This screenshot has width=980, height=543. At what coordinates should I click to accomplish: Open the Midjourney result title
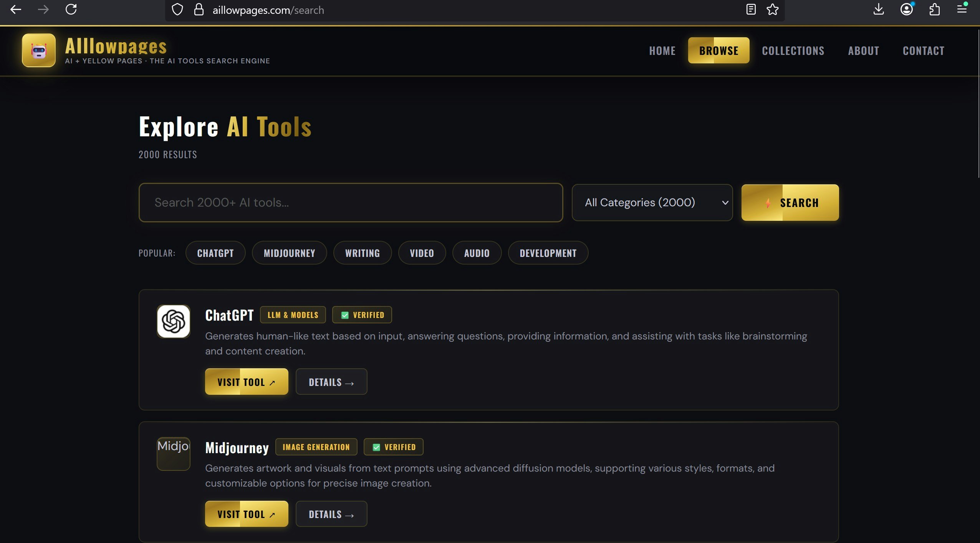[x=237, y=448]
